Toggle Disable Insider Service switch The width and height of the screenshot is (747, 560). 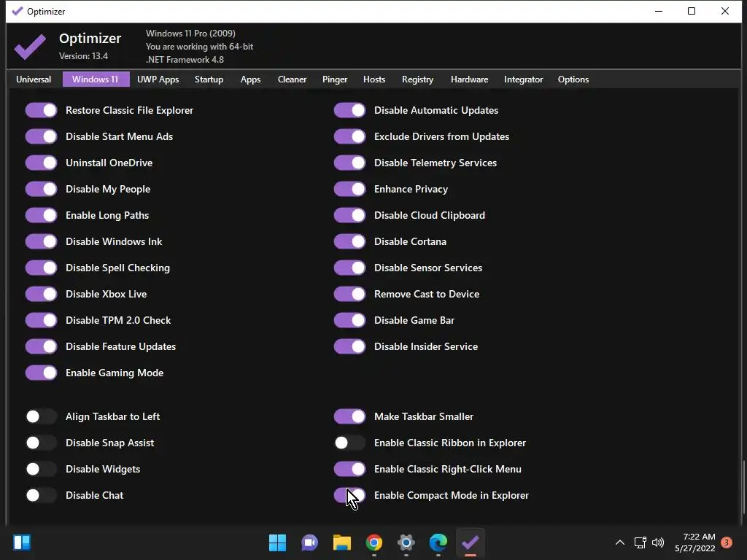click(349, 346)
